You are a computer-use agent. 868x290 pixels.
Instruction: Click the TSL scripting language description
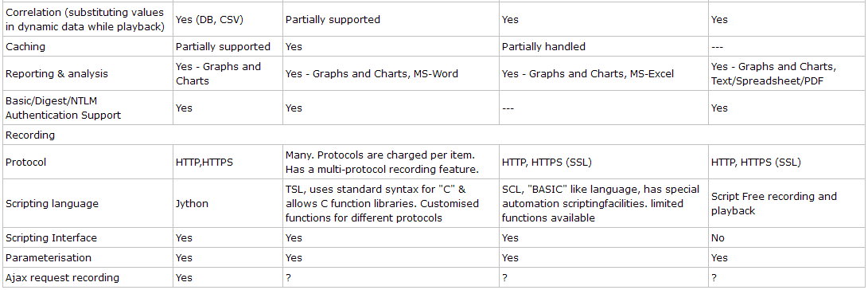pyautogui.click(x=382, y=203)
